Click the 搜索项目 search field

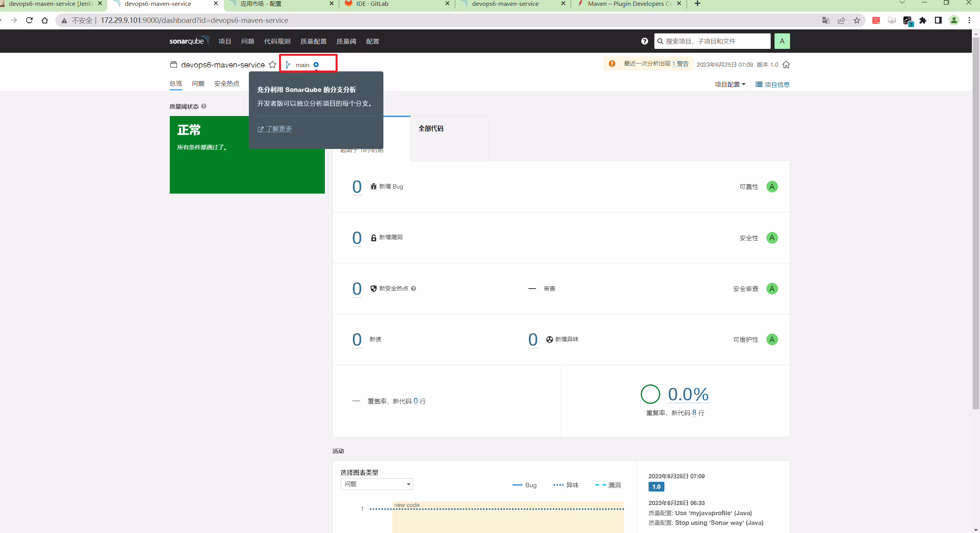click(x=713, y=41)
